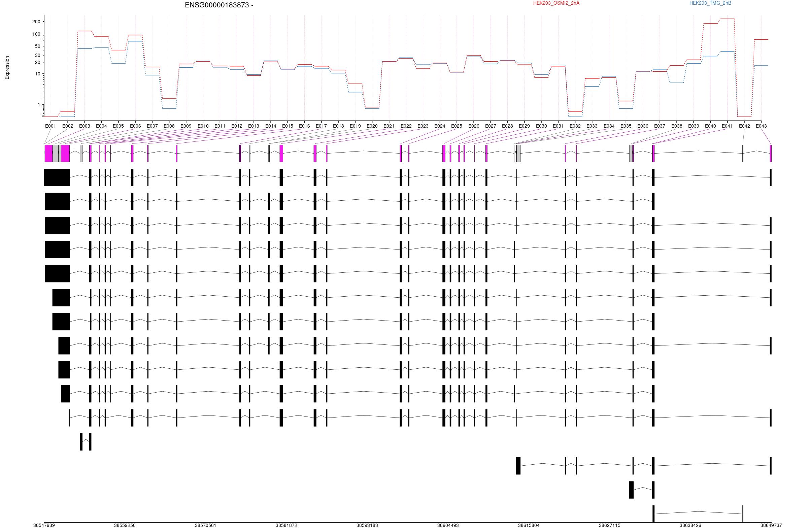Click the short two-exon transcript near the gene start
Screen dimensions: 808x532
[86, 442]
